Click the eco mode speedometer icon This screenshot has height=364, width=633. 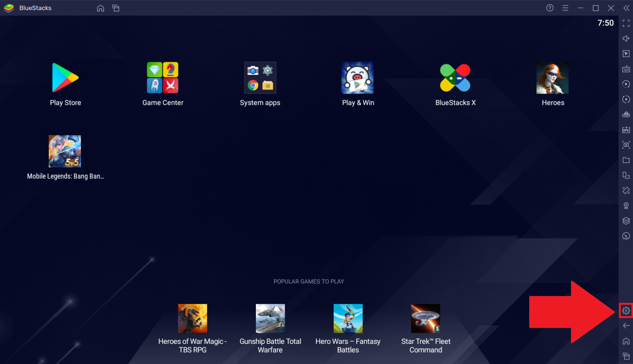626,236
